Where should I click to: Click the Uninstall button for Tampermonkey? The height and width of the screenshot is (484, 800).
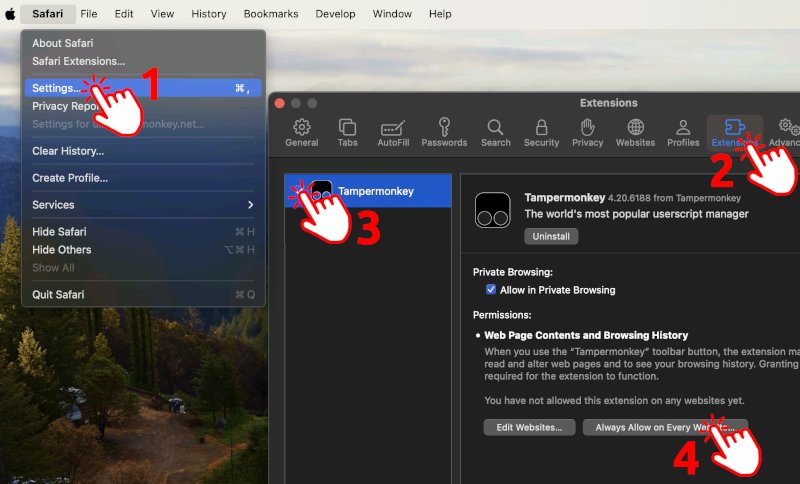[x=551, y=237]
